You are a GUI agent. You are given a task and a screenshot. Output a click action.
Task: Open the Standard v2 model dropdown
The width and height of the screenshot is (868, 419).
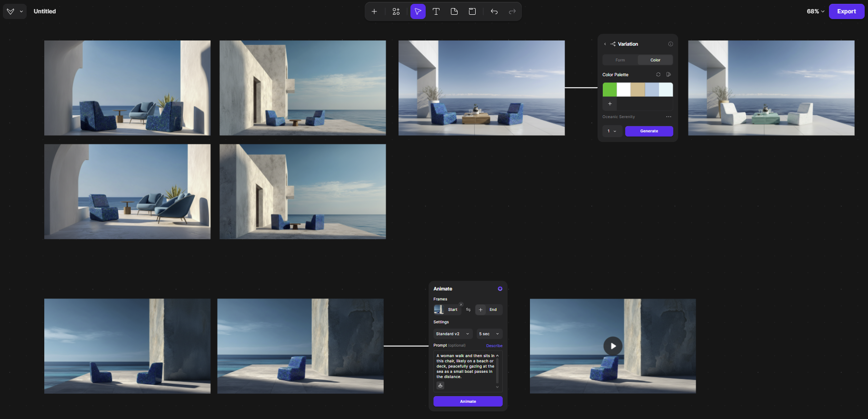point(453,334)
